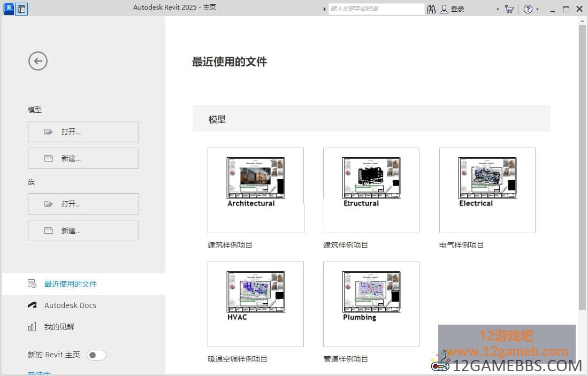The width and height of the screenshot is (588, 376).
Task: Click the 登录 sign-in user icon
Action: [444, 9]
